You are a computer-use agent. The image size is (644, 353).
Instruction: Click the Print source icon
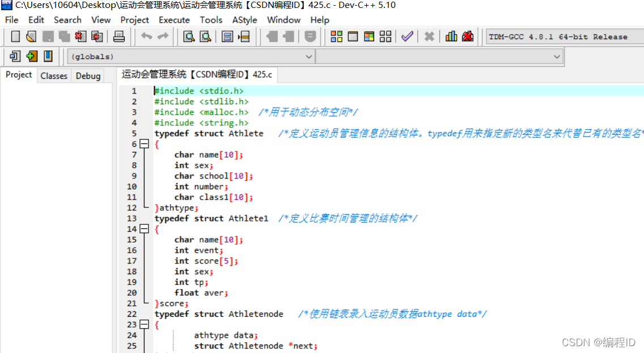pos(118,36)
